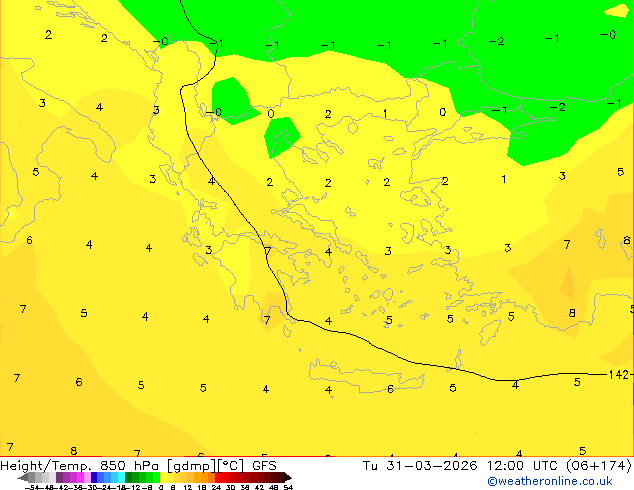This screenshot has width=634, height=490.
Task: Pick the orange legend swatch left of red
Action: point(211,477)
